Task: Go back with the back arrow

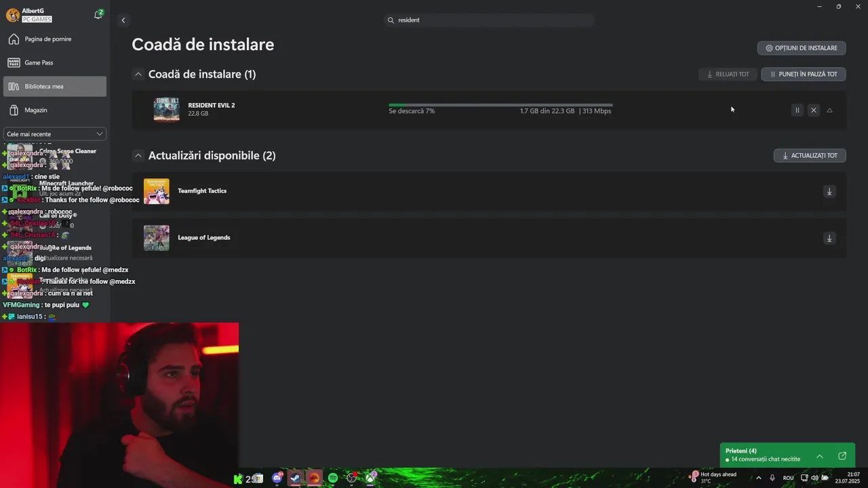Action: coord(123,20)
